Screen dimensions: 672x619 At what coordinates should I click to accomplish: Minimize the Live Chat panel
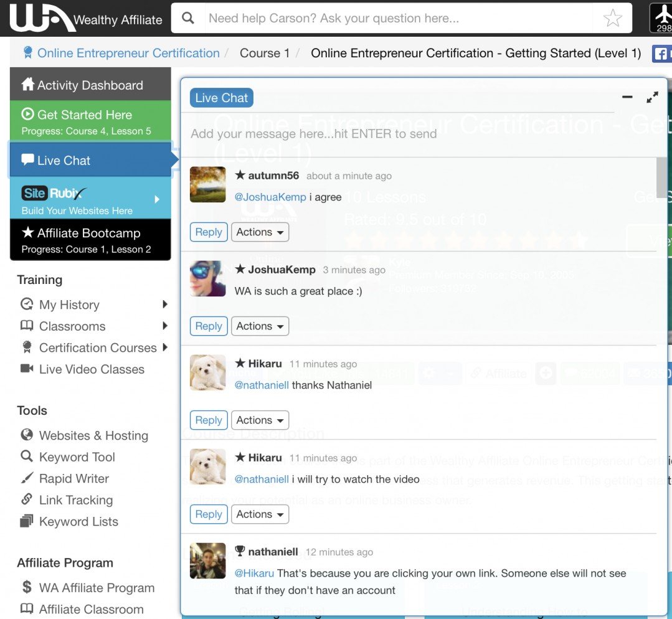click(627, 97)
